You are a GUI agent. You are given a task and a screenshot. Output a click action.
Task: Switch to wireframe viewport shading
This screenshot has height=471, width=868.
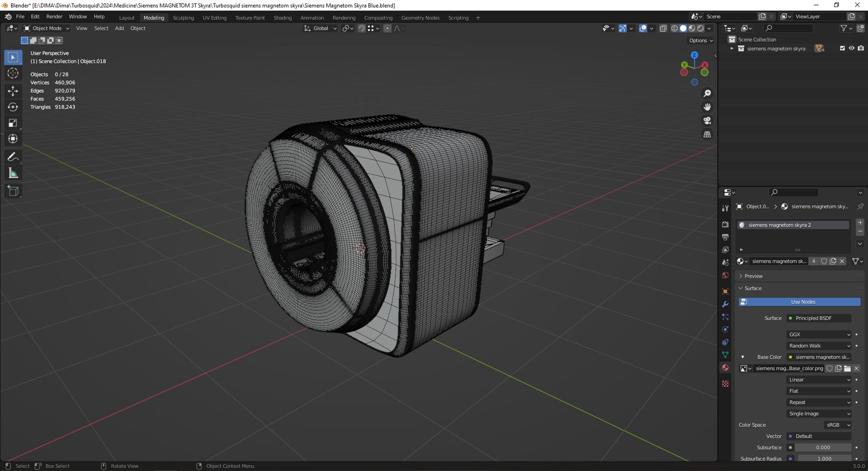(x=675, y=28)
